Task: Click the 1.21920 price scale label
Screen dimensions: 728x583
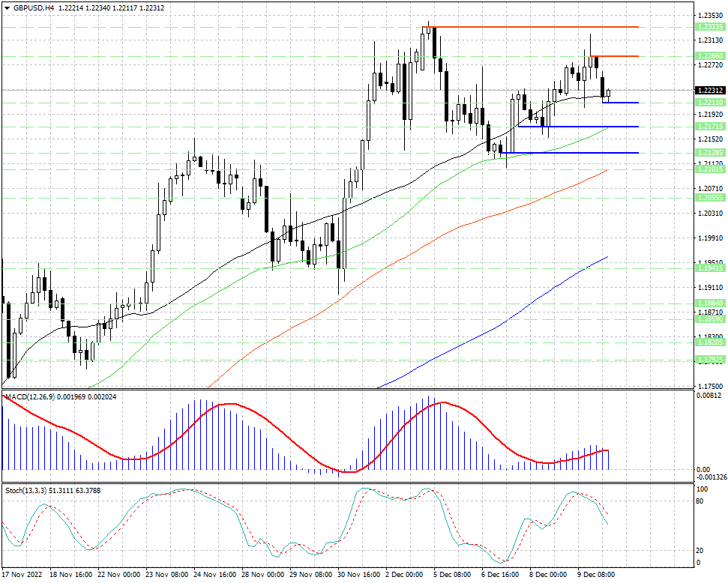Action: [710, 114]
